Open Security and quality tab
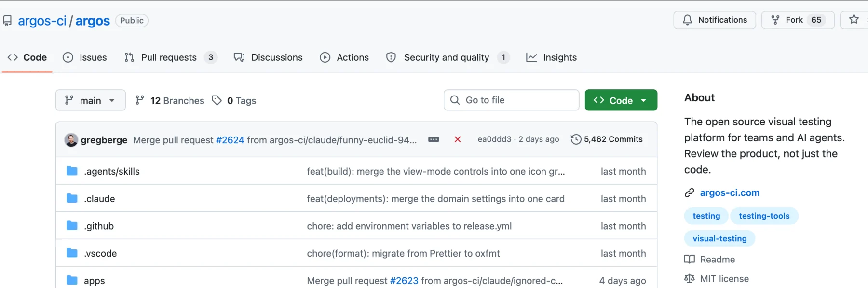868x288 pixels. tap(447, 57)
